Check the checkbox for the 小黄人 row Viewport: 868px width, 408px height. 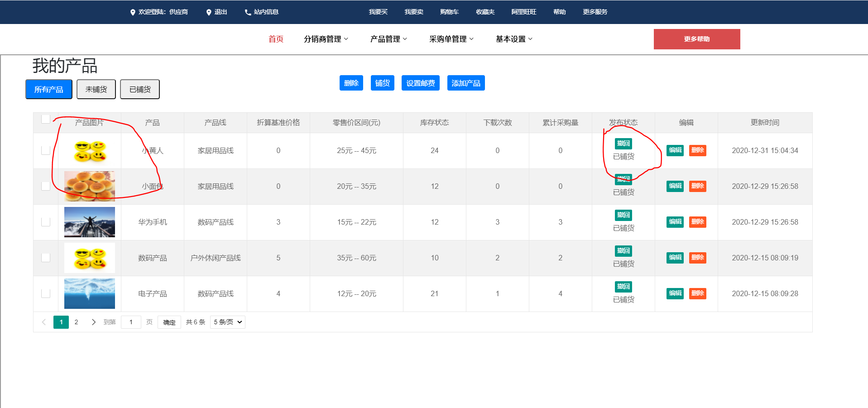pos(45,150)
